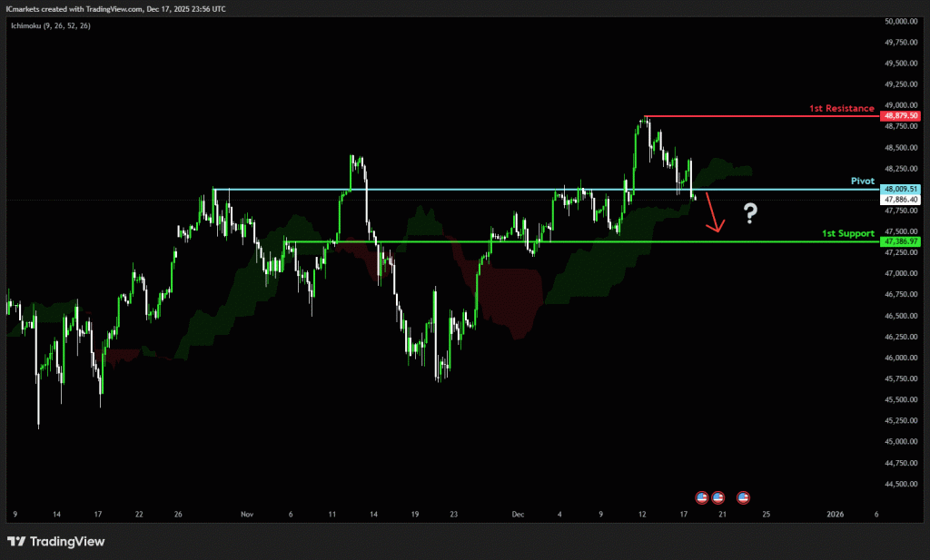The width and height of the screenshot is (930, 560).
Task: Click the TradingView logo
Action: (x=56, y=542)
